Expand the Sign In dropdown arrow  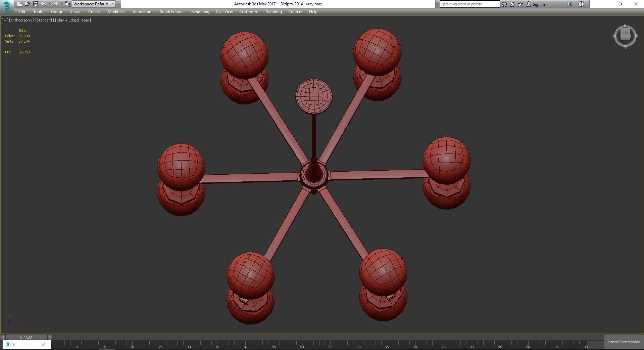coord(562,4)
